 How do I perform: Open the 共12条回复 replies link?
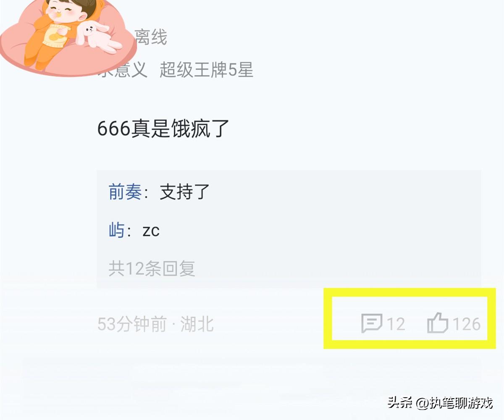pos(152,268)
